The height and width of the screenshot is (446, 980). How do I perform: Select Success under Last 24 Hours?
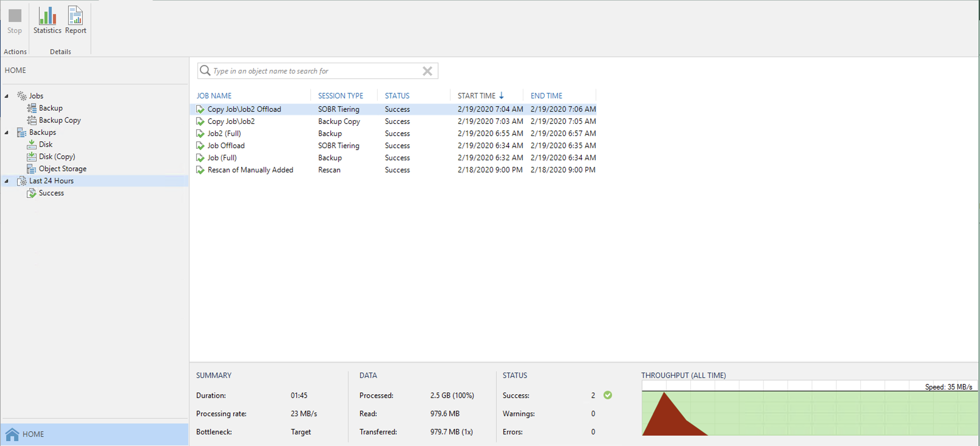pyautogui.click(x=51, y=193)
